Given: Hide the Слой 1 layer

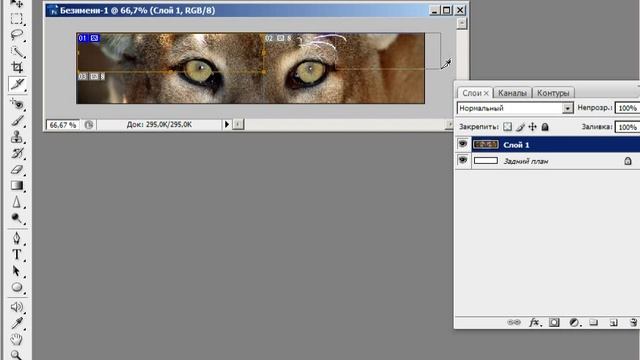Looking at the screenshot, I should click(x=462, y=144).
